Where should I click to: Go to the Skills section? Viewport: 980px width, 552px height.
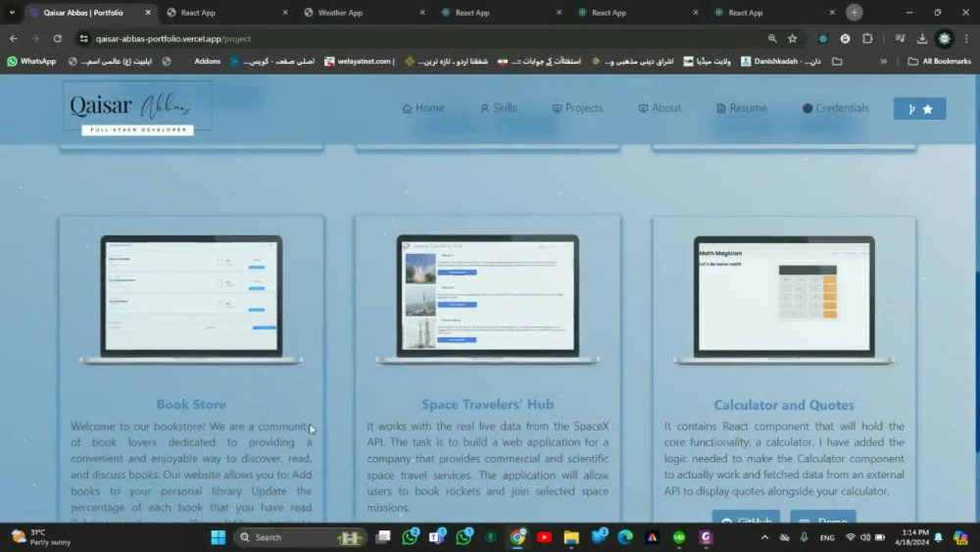tap(498, 108)
